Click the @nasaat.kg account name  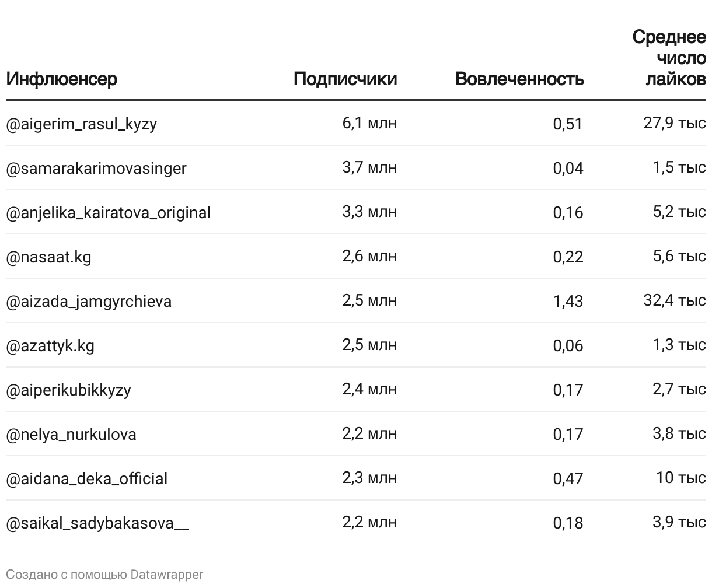click(x=49, y=257)
